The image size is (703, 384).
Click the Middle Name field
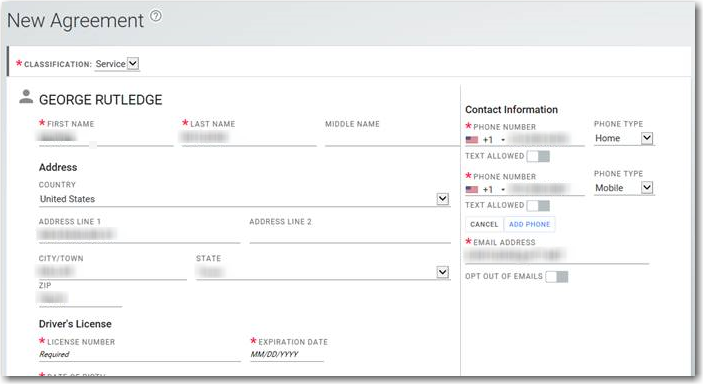point(392,138)
